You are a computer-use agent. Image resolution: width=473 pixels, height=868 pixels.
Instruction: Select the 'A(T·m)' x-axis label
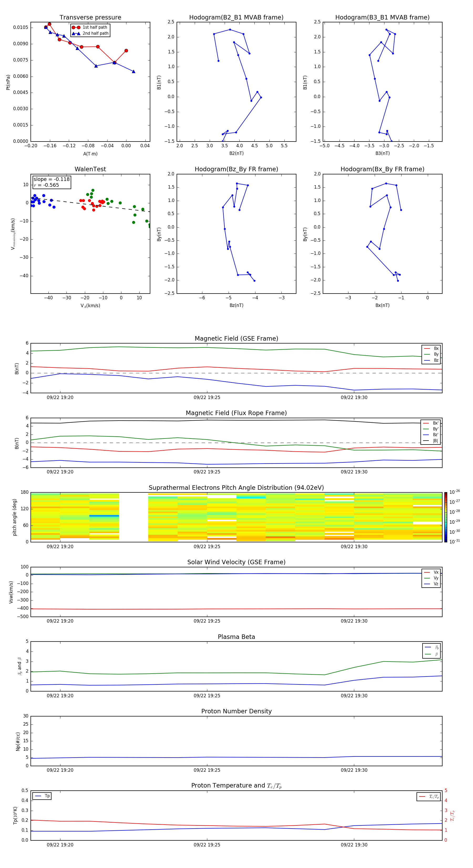coord(90,154)
